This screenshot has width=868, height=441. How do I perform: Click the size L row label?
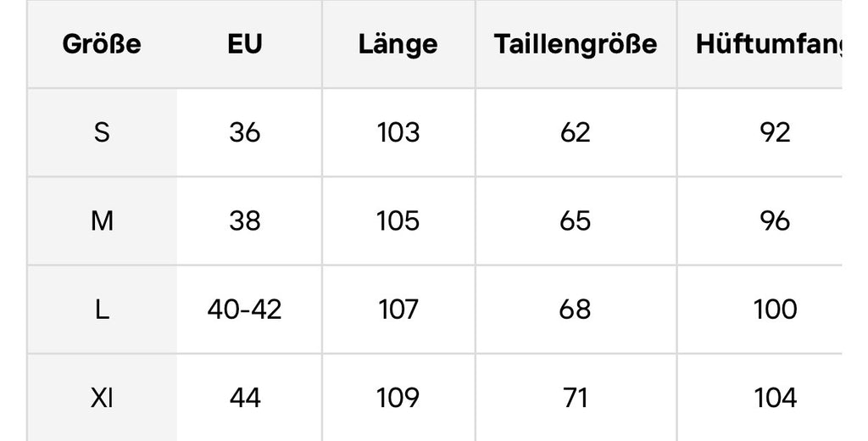pyautogui.click(x=102, y=309)
